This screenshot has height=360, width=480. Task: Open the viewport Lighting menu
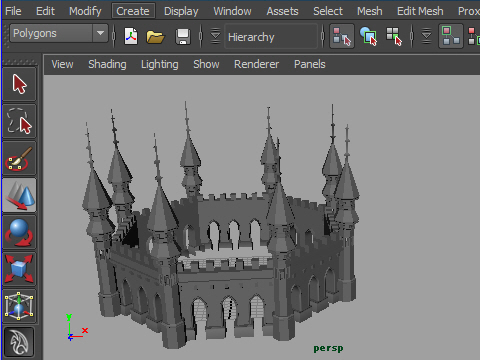160,64
